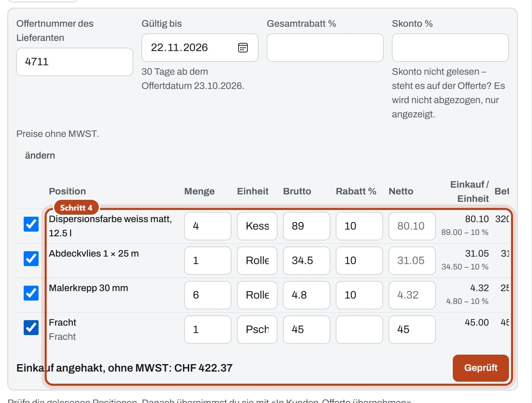This screenshot has width=532, height=403.
Task: Edit Brutto value 89
Action: [x=307, y=226]
